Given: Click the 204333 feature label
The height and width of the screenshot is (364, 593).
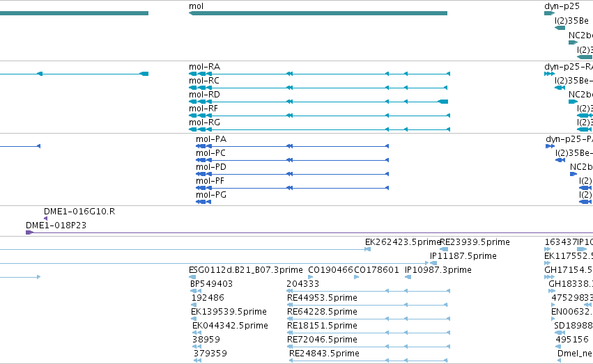Looking at the screenshot, I should point(303,284).
